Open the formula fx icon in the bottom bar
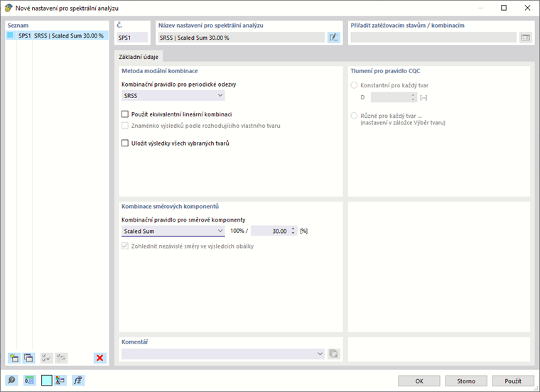 pyautogui.click(x=78, y=381)
